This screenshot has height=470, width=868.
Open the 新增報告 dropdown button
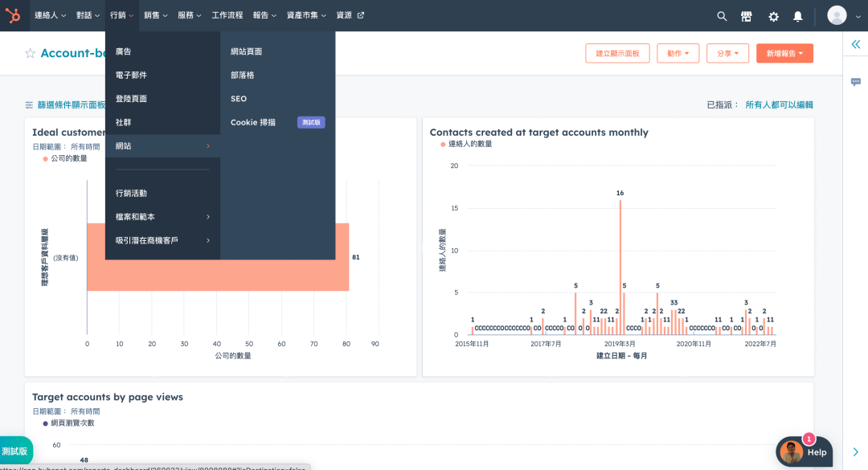click(x=784, y=53)
